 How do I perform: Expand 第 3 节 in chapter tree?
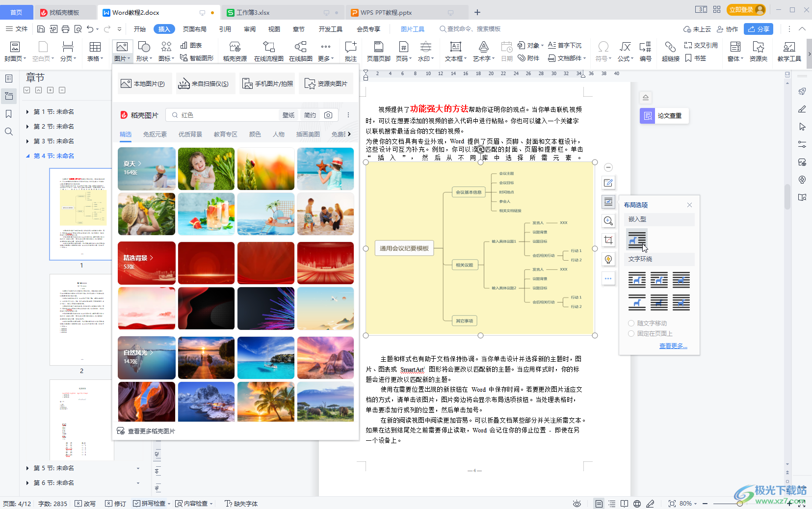click(27, 141)
